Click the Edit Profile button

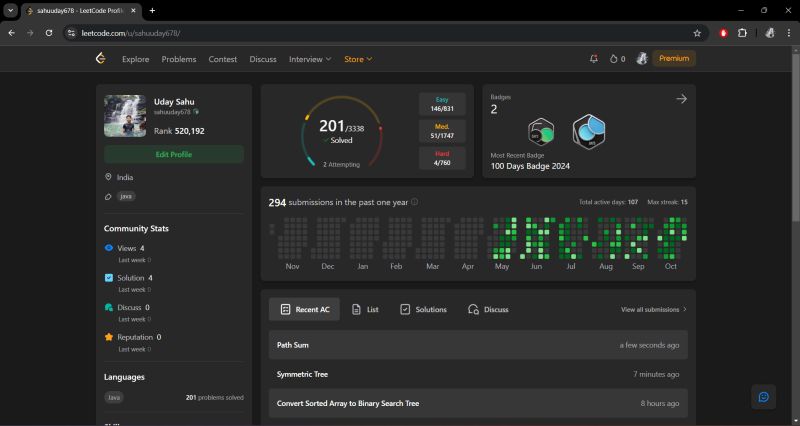click(x=173, y=154)
